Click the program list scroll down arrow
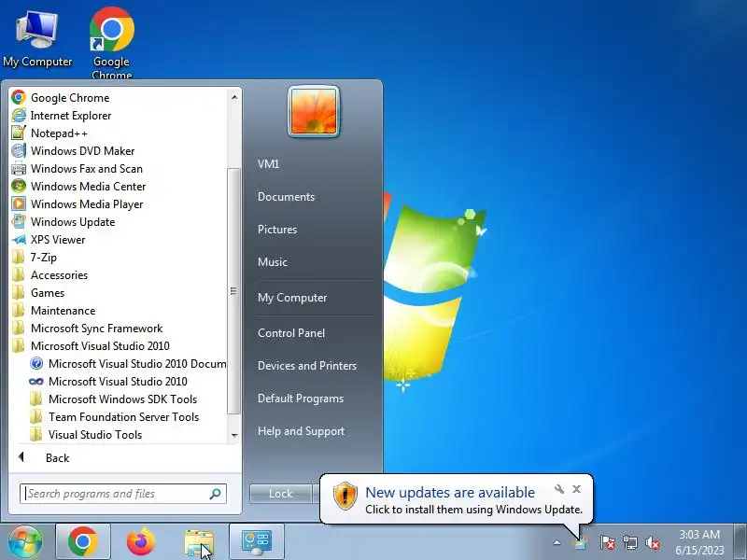 (234, 435)
